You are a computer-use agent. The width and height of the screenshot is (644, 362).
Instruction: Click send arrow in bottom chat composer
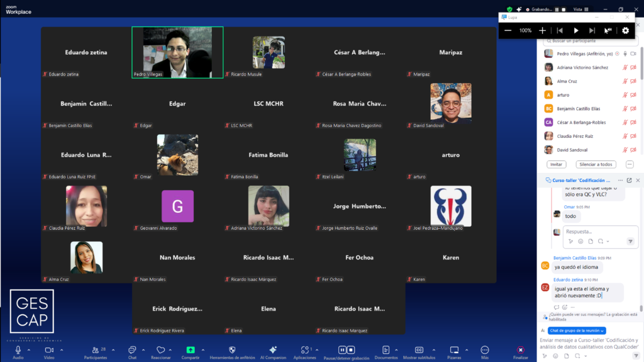(x=636, y=356)
